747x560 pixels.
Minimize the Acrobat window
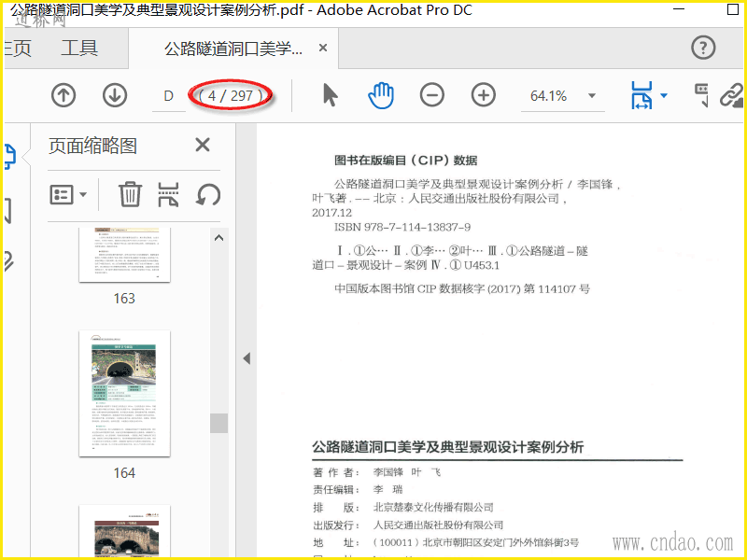(679, 9)
